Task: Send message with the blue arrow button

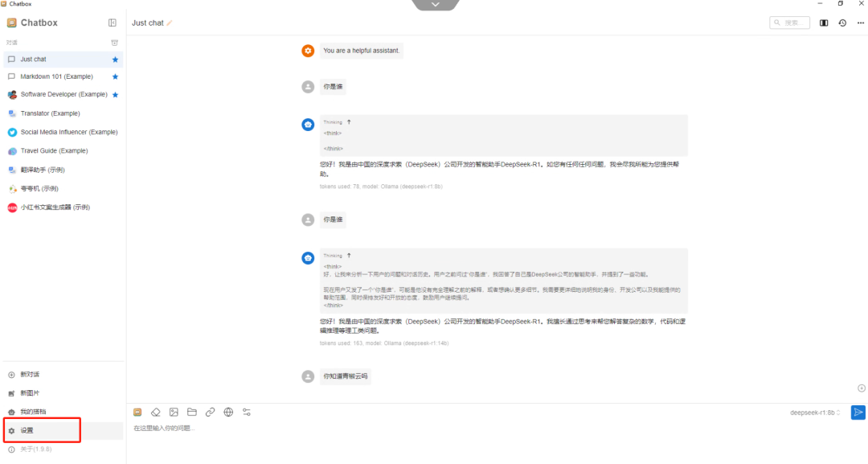Action: [x=858, y=413]
